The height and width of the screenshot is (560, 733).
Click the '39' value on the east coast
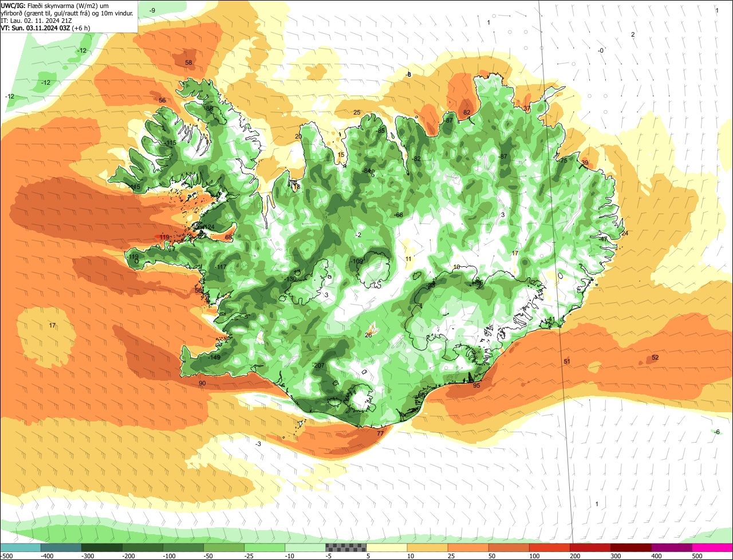click(x=585, y=163)
